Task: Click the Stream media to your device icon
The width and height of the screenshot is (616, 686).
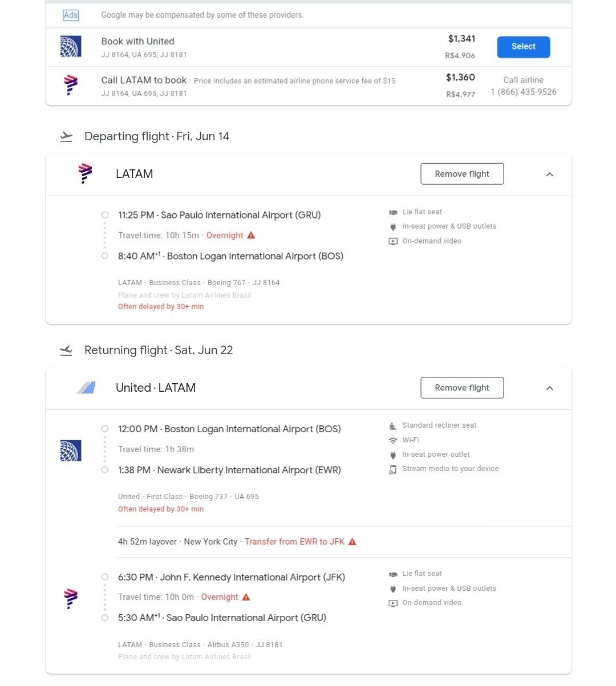Action: pos(393,469)
